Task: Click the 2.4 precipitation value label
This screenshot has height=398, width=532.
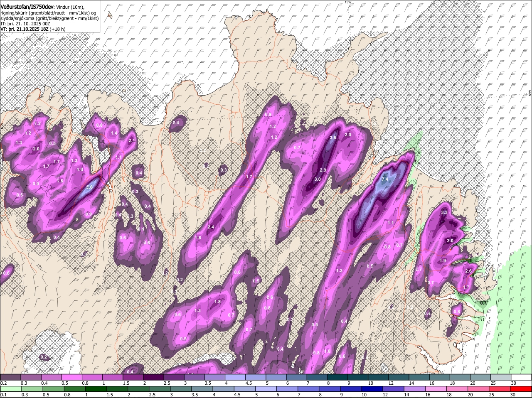Action: click(x=211, y=227)
